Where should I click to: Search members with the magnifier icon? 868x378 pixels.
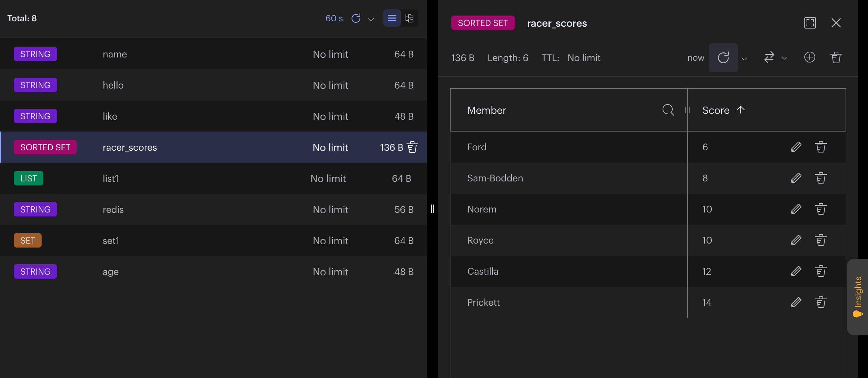[668, 110]
